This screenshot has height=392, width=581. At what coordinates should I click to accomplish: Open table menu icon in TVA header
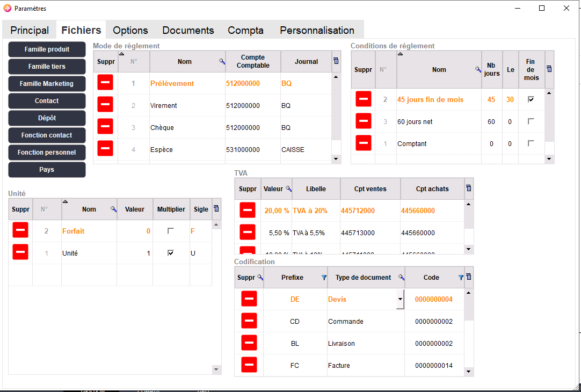(469, 188)
